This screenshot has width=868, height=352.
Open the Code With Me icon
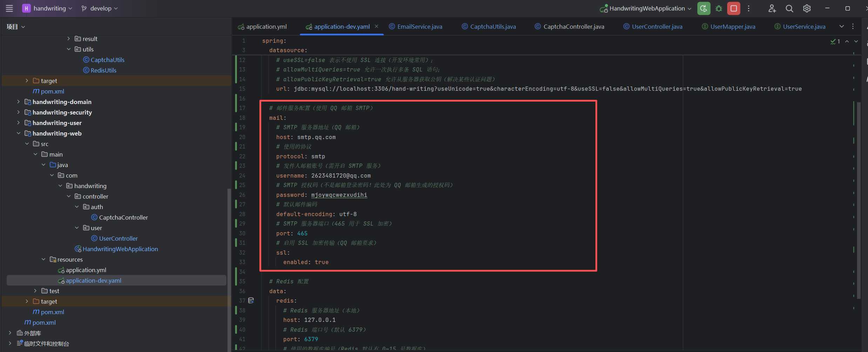(x=772, y=8)
